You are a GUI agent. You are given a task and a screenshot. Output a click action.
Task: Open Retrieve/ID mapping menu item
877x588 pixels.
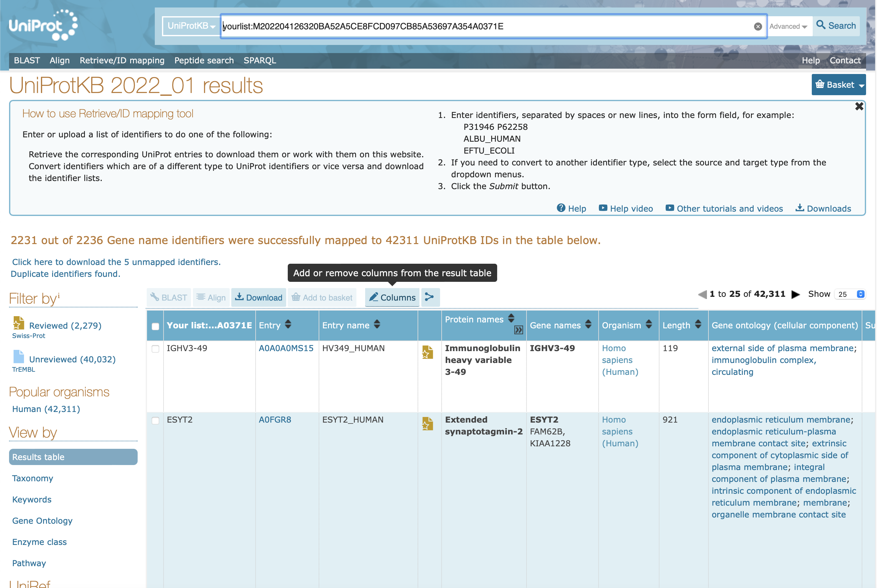pos(122,60)
